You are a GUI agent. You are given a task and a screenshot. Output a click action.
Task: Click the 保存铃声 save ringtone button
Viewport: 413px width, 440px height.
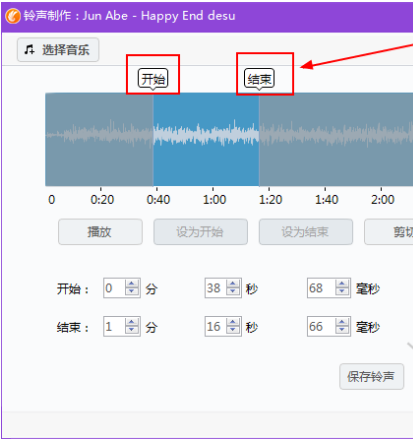[371, 377]
